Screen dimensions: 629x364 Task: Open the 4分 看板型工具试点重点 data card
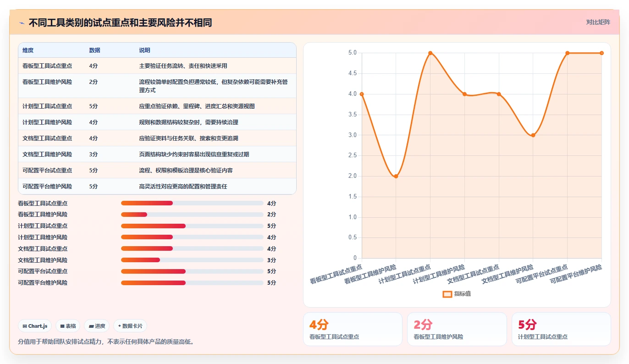[x=353, y=329]
